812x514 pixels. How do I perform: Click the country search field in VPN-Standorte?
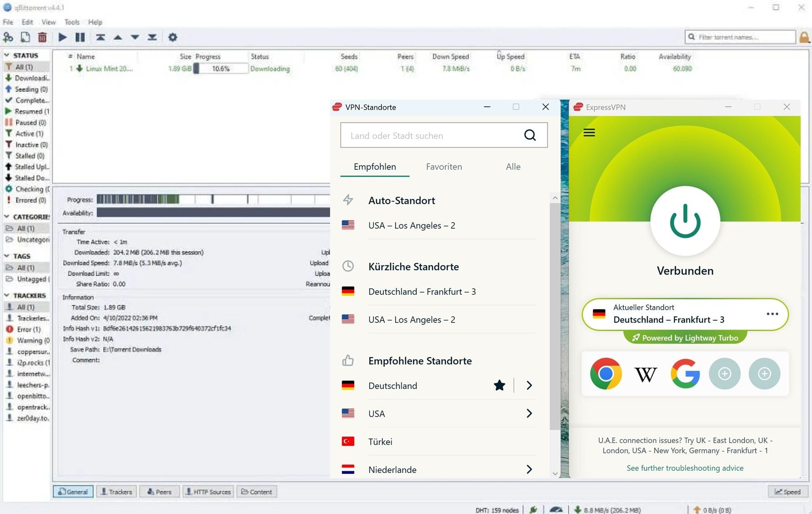point(444,135)
